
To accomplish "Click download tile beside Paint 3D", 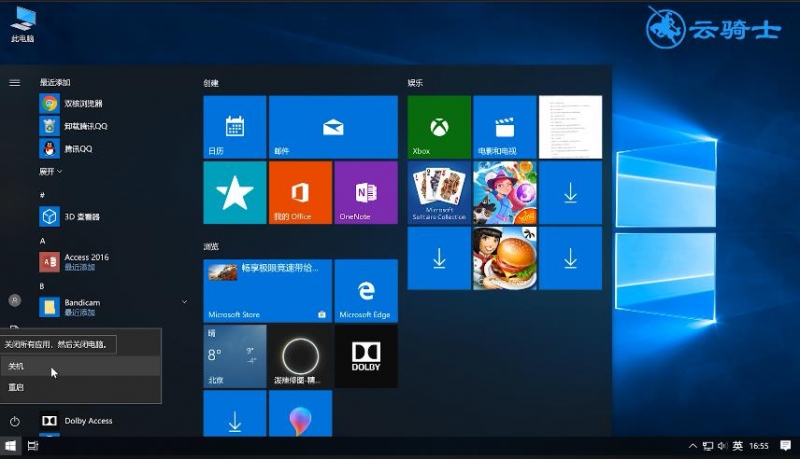I will pyautogui.click(x=235, y=414).
